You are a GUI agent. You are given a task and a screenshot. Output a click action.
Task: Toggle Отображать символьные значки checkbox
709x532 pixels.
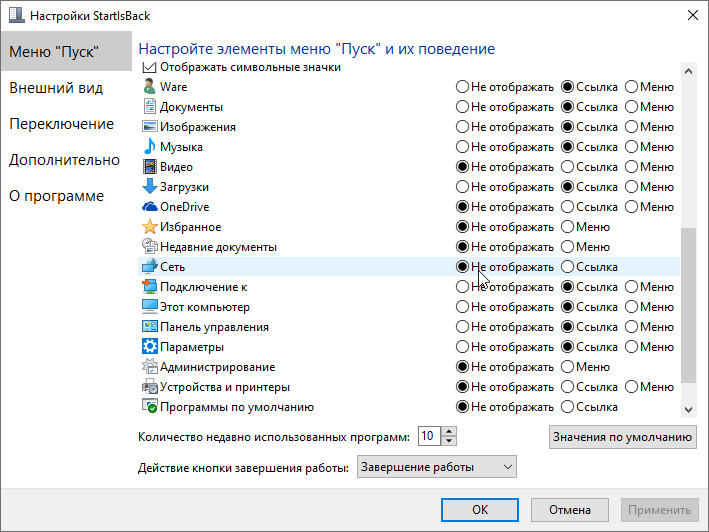[151, 67]
